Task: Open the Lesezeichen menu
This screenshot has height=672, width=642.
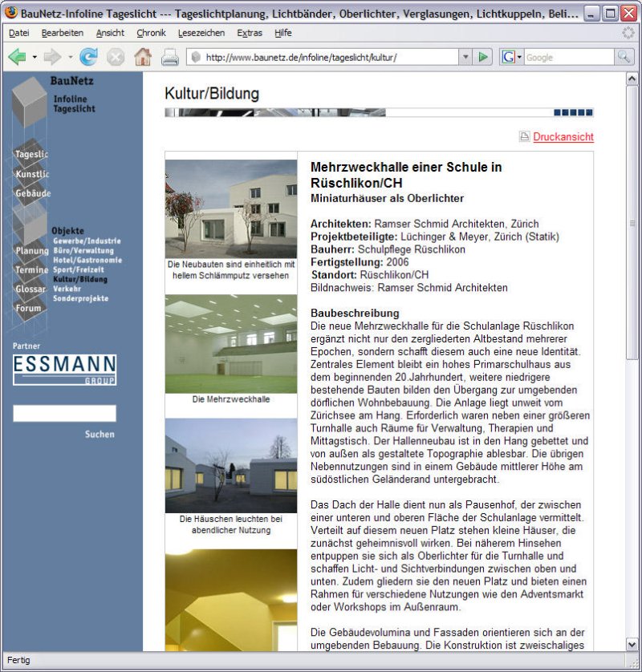Action: tap(201, 33)
